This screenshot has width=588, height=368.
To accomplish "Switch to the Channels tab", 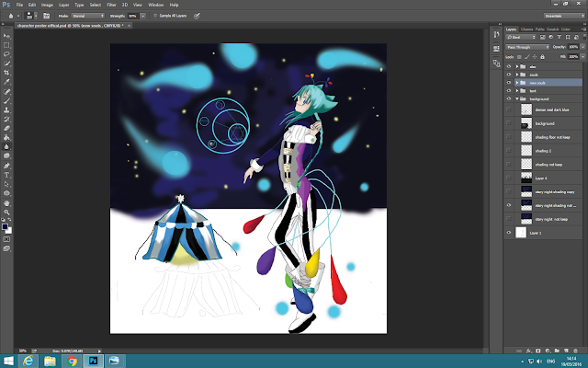I will click(x=526, y=29).
